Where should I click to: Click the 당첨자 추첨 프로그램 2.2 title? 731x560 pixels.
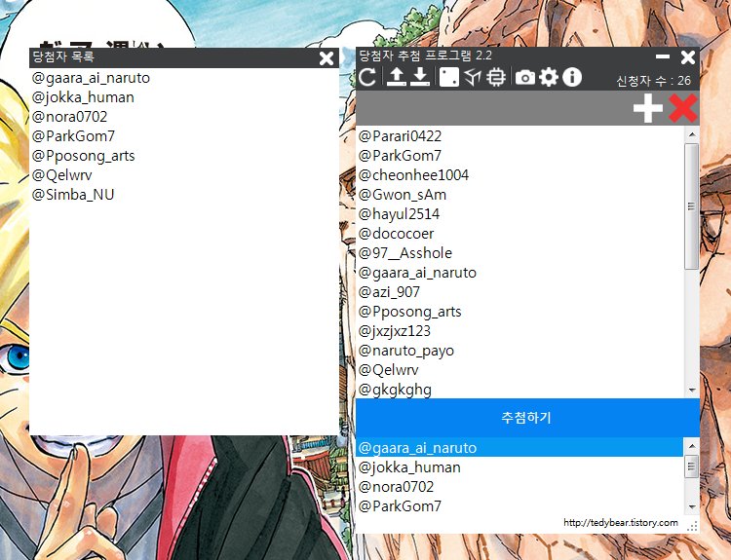425,56
